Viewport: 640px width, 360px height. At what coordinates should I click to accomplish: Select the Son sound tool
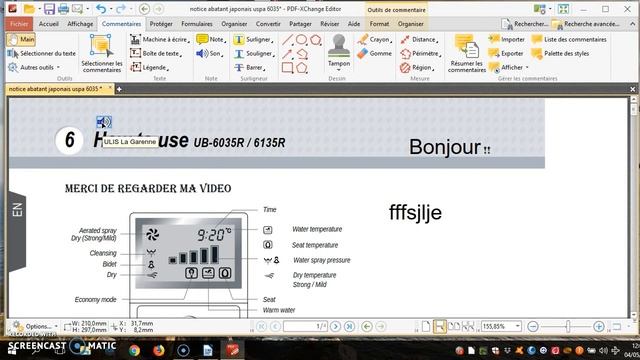(x=209, y=53)
